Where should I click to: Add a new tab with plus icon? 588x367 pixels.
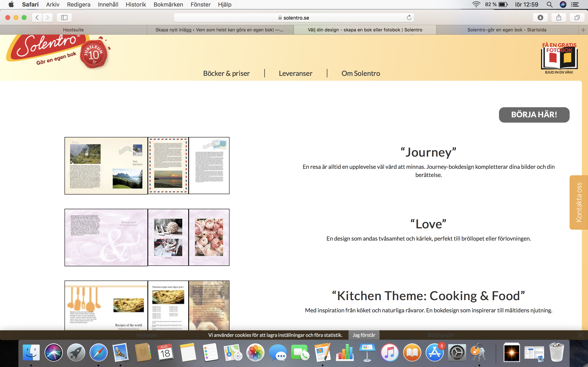(x=583, y=30)
